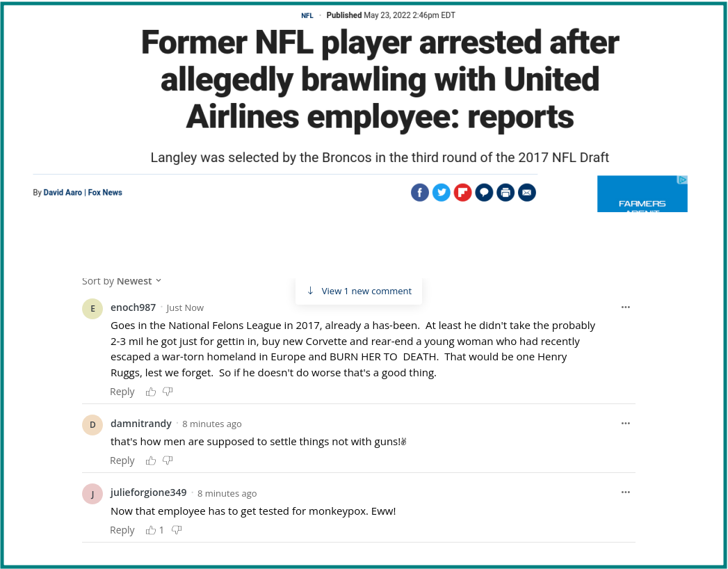
Task: Dislike julieforgione349's comment with thumbs down
Action: [177, 530]
